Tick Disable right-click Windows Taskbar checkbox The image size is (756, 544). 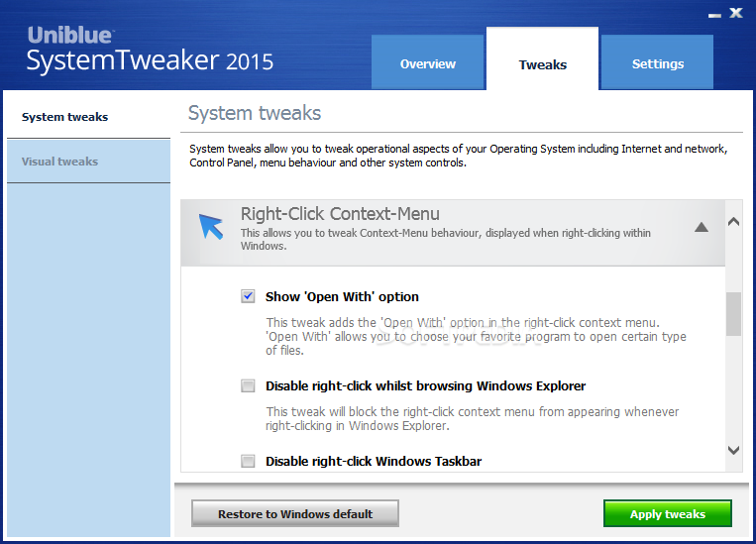click(x=248, y=461)
